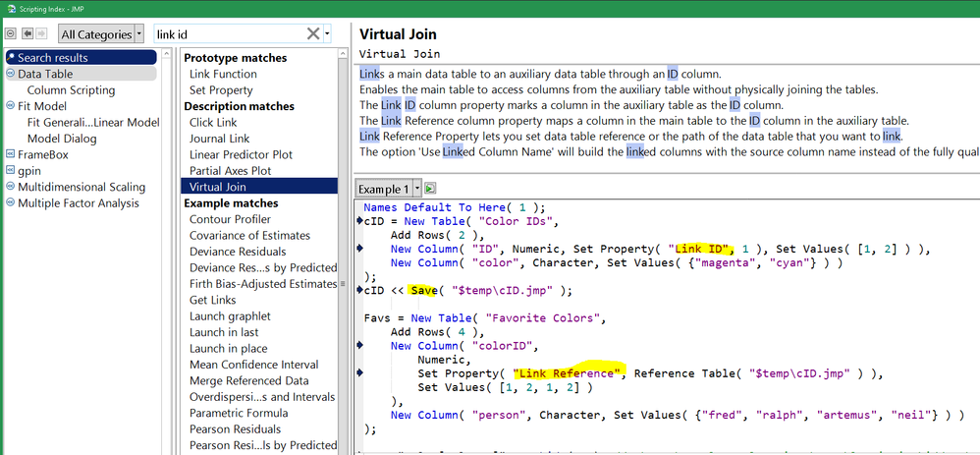Open the Merge Referenced Data entry
This screenshot has height=455, width=980.
(x=248, y=381)
